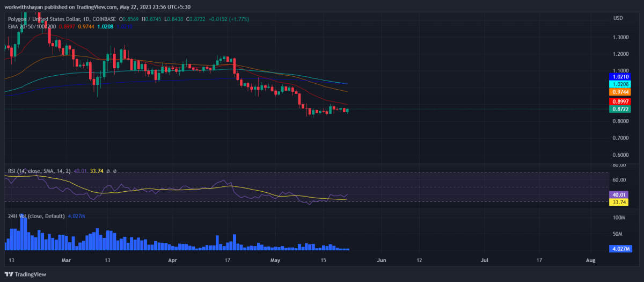644x282 pixels.
Task: Click the red 0.8997 value in the EMA legend
Action: tap(67, 26)
